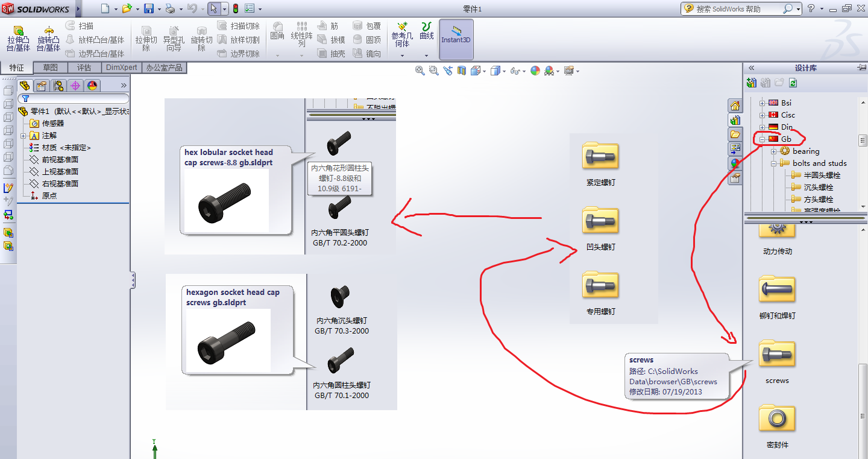Switch to the 特征 tab

17,68
